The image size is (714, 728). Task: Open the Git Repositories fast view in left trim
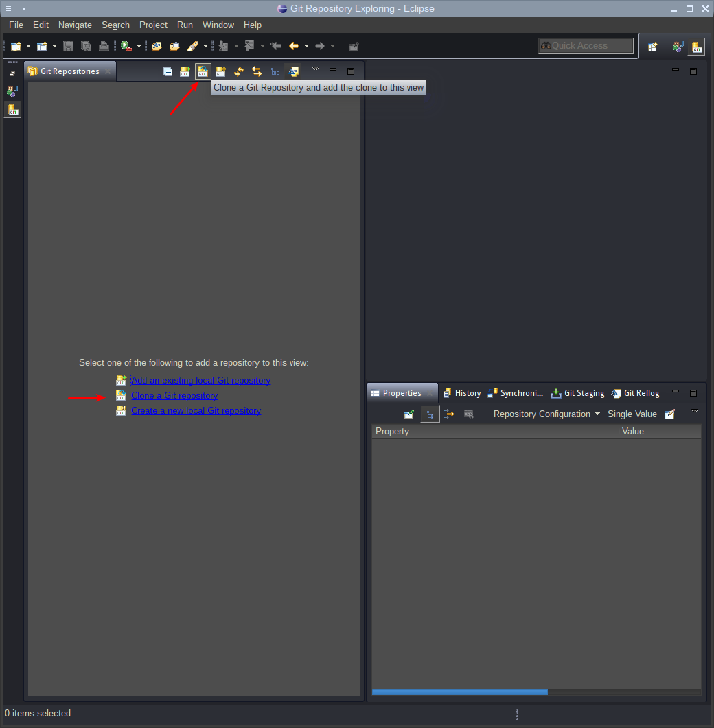[12, 110]
